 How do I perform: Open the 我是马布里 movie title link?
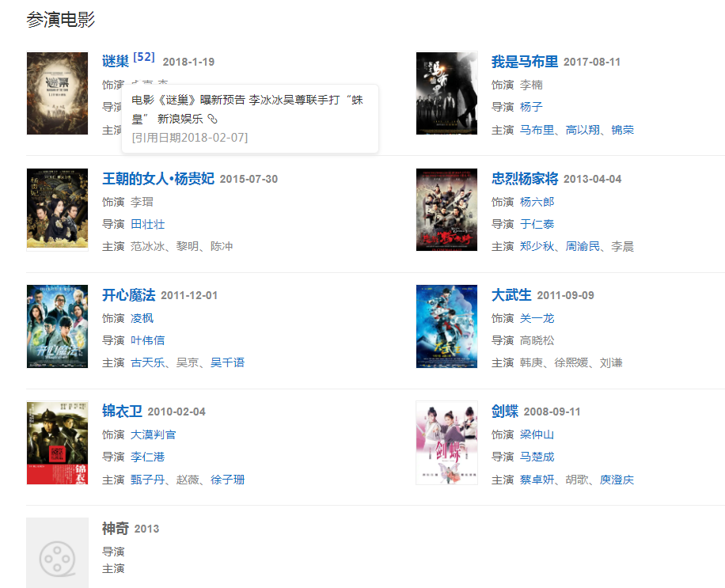click(525, 62)
